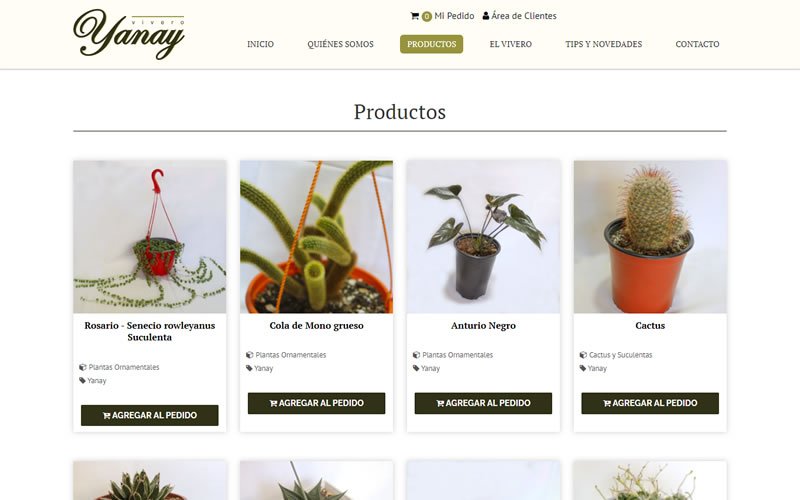Image resolution: width=800 pixels, height=500 pixels.
Task: Add Cactus to the order
Action: pyautogui.click(x=650, y=403)
